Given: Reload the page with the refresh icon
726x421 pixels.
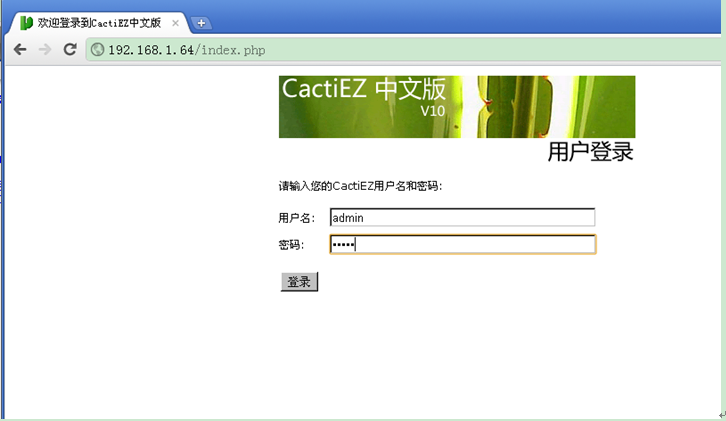Looking at the screenshot, I should pos(70,49).
